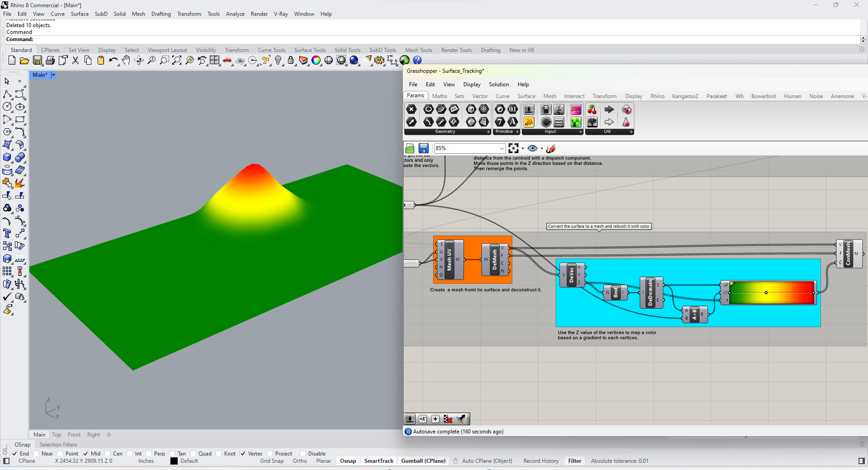Click the Save file icon in Rhino toolbar
Viewport: 868px width, 470px height.
click(x=38, y=61)
